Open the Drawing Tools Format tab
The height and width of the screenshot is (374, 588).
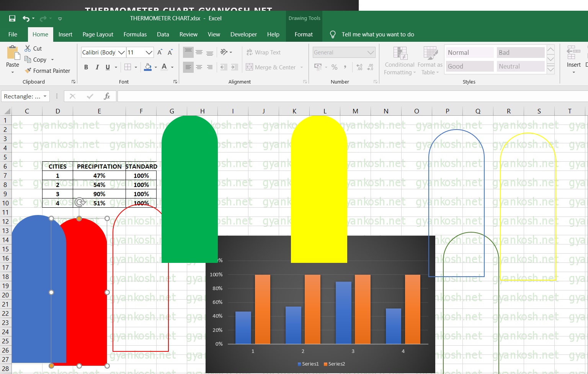pyautogui.click(x=304, y=34)
